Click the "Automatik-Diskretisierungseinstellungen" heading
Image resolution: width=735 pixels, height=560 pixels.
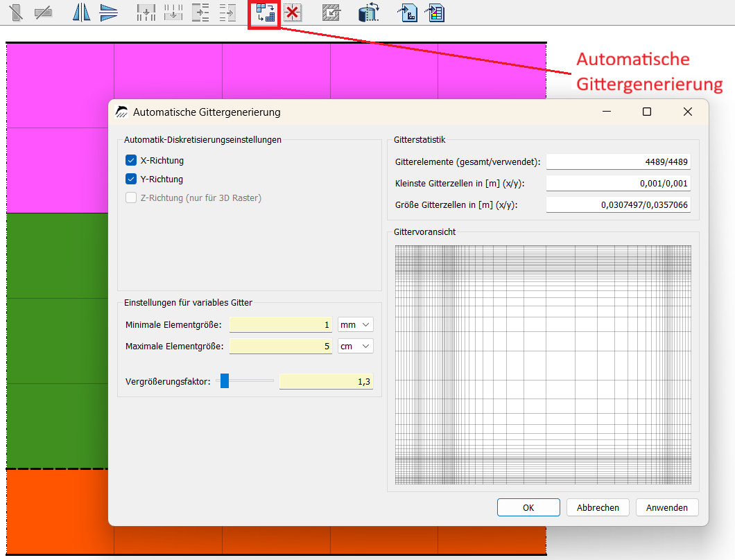point(202,139)
